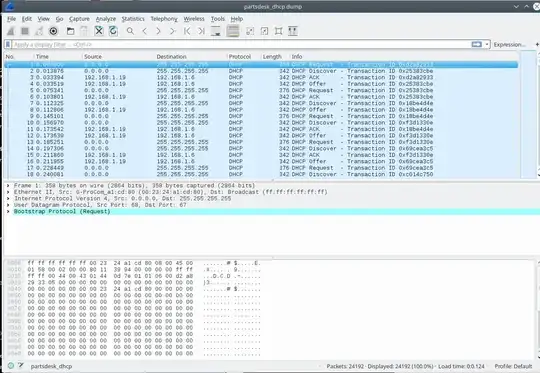
Task: Sort by the Time column header
Action: [58, 56]
